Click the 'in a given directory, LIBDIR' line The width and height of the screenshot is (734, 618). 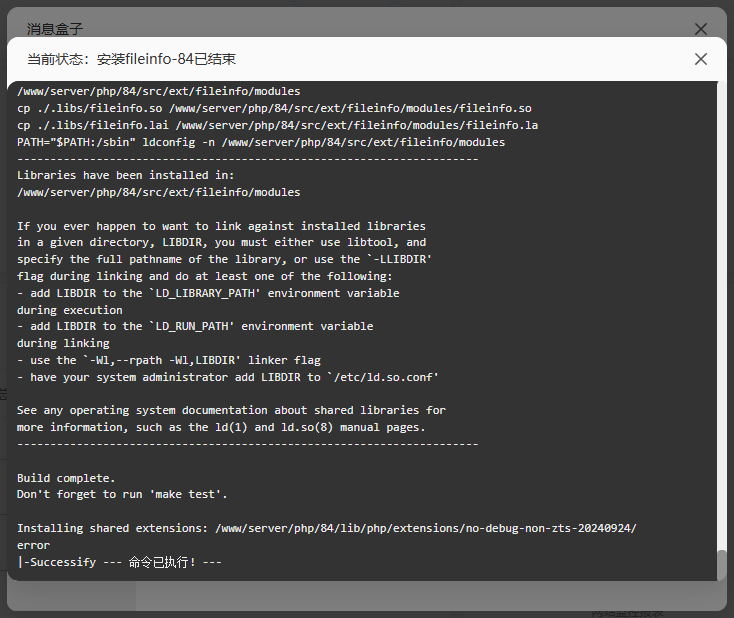(x=221, y=243)
